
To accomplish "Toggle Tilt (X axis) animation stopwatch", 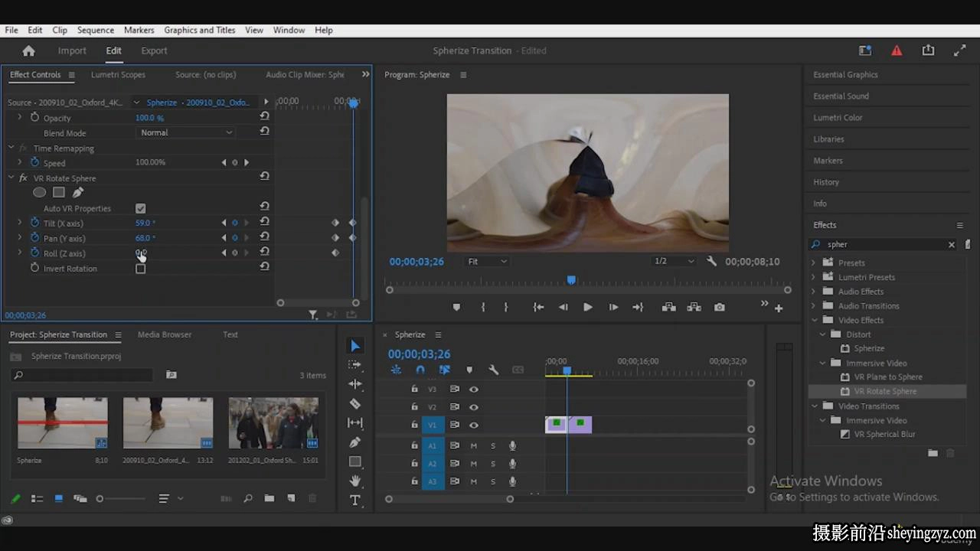I will (x=34, y=223).
